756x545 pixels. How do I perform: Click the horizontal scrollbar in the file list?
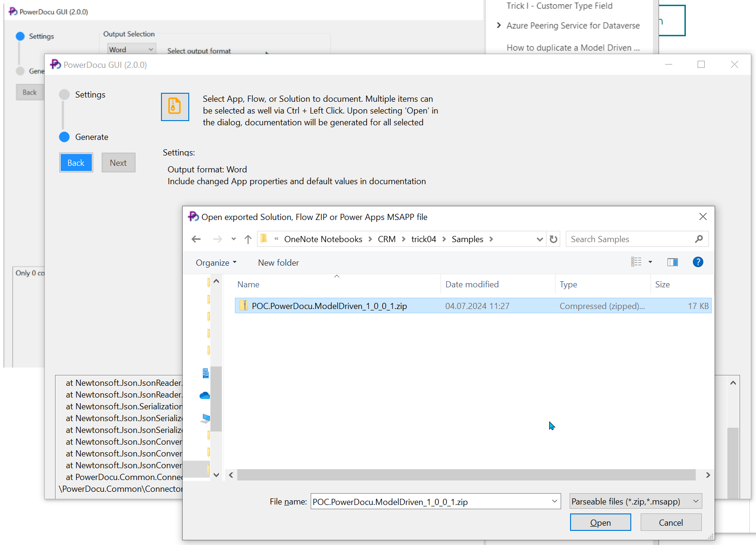click(466, 475)
